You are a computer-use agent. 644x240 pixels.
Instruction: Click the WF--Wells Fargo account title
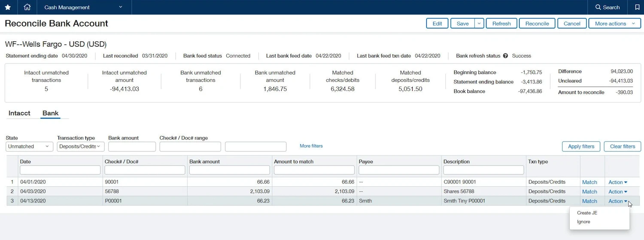[56, 44]
